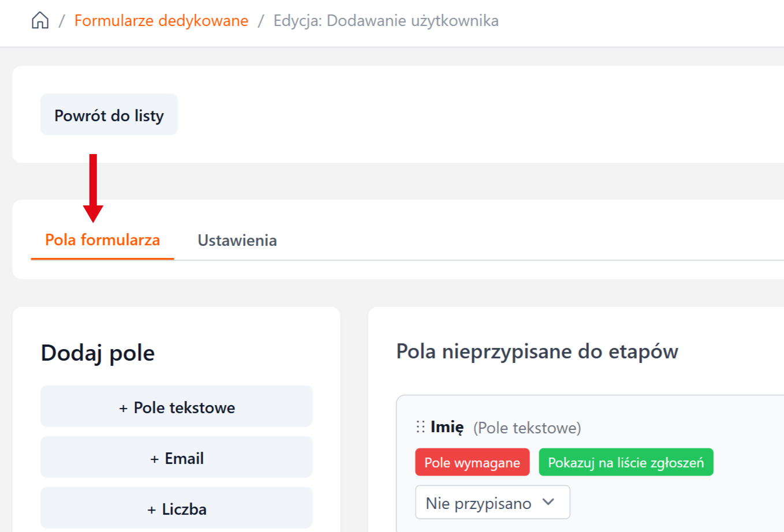The width and height of the screenshot is (784, 532).
Task: Click the chevron arrow in Nie przypisano
Action: pyautogui.click(x=548, y=502)
